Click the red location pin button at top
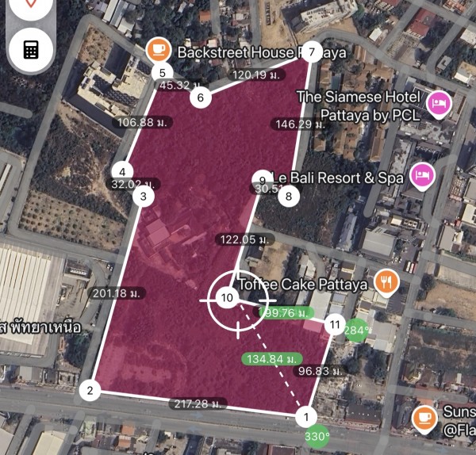This screenshot has width=476, height=455. pyautogui.click(x=31, y=5)
